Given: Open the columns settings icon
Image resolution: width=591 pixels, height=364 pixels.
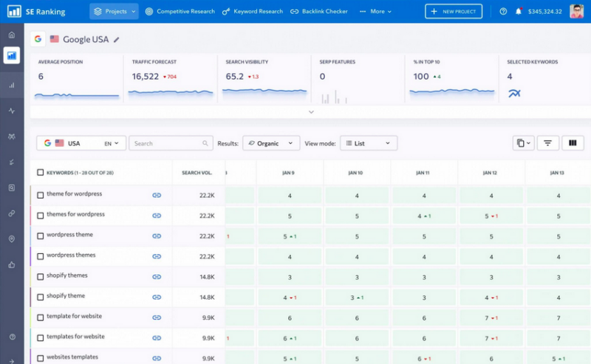Looking at the screenshot, I should [573, 143].
